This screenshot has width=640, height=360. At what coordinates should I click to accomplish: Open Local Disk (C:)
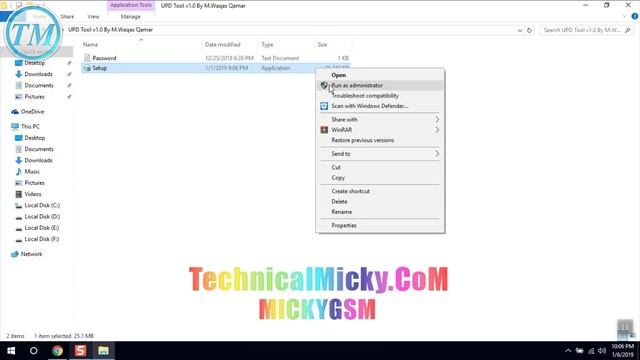42,205
